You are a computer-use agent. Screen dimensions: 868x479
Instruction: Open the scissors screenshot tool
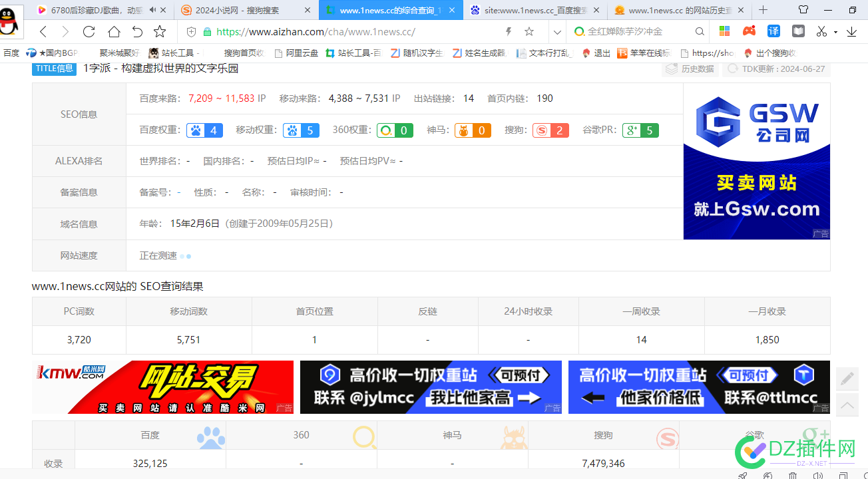821,31
